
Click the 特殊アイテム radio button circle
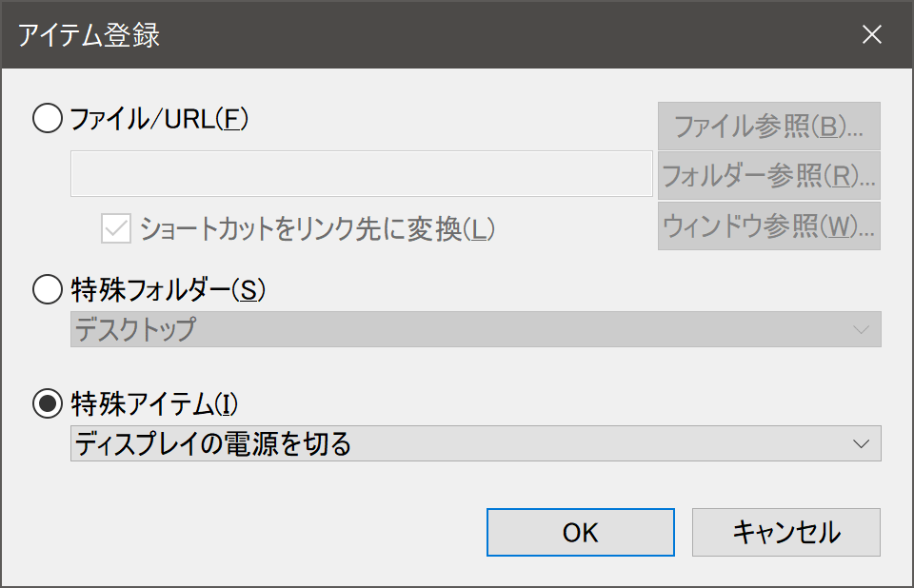tap(47, 404)
